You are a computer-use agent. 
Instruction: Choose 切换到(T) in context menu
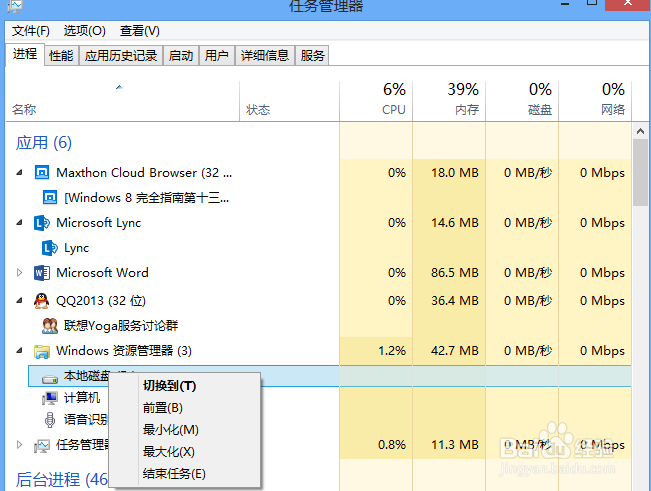click(169, 386)
